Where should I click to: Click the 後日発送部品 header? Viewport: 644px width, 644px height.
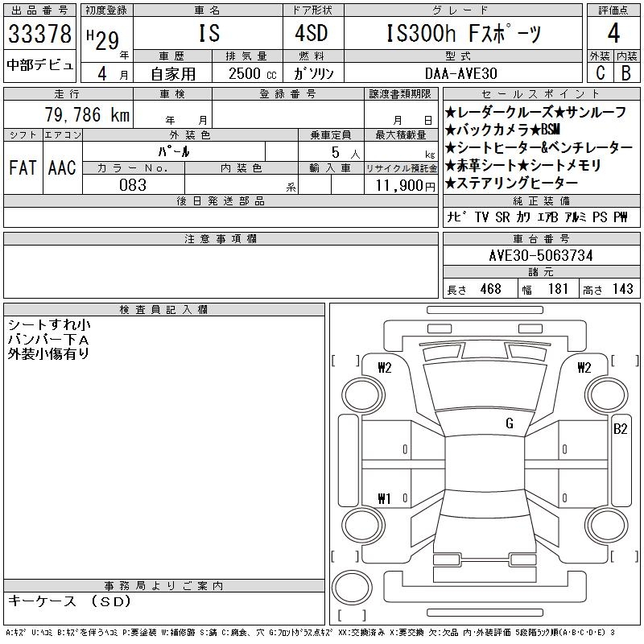[221, 200]
